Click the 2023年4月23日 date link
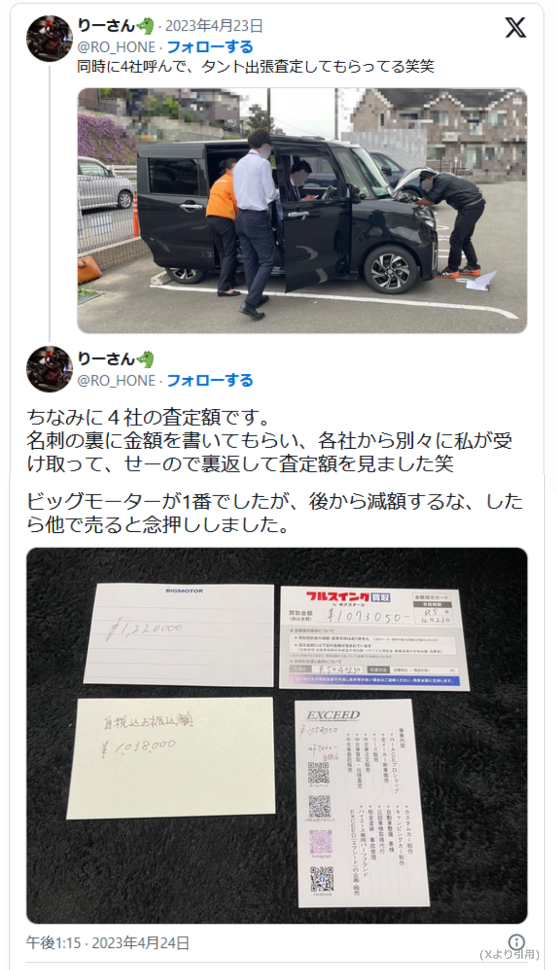The image size is (558, 970). pyautogui.click(x=214, y=26)
